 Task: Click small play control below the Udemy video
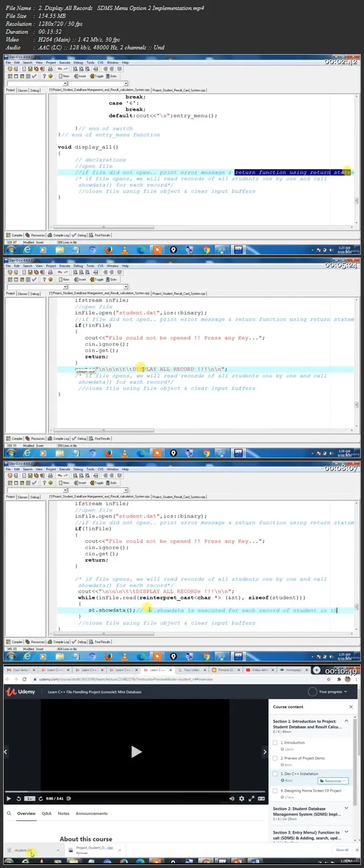pyautogui.click(x=9, y=799)
